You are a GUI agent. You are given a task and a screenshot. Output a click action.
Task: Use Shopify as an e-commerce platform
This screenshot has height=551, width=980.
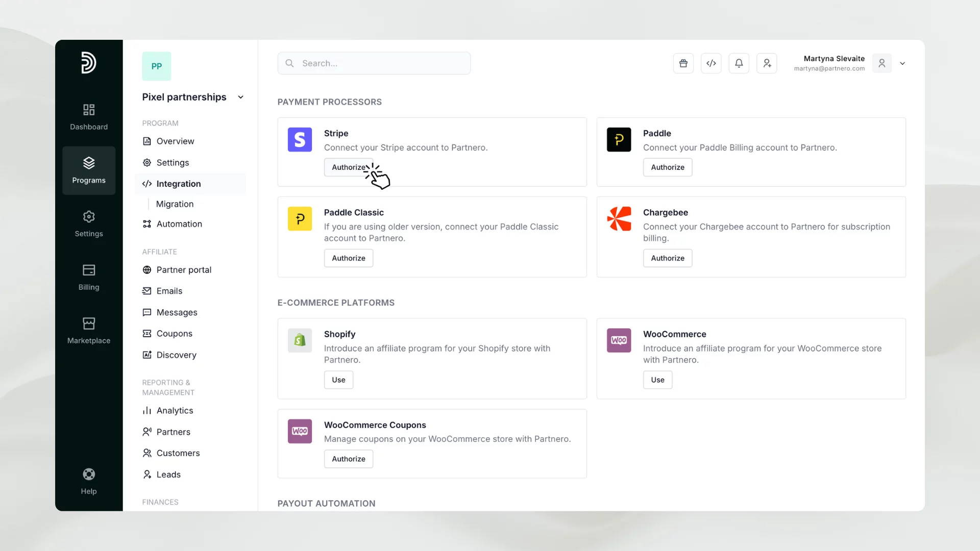pos(338,380)
